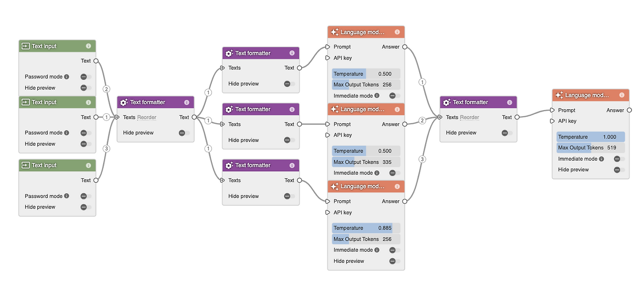The width and height of the screenshot is (644, 282).
Task: Click the Reorder link in the leftmost Text formatter
Action: point(146,117)
